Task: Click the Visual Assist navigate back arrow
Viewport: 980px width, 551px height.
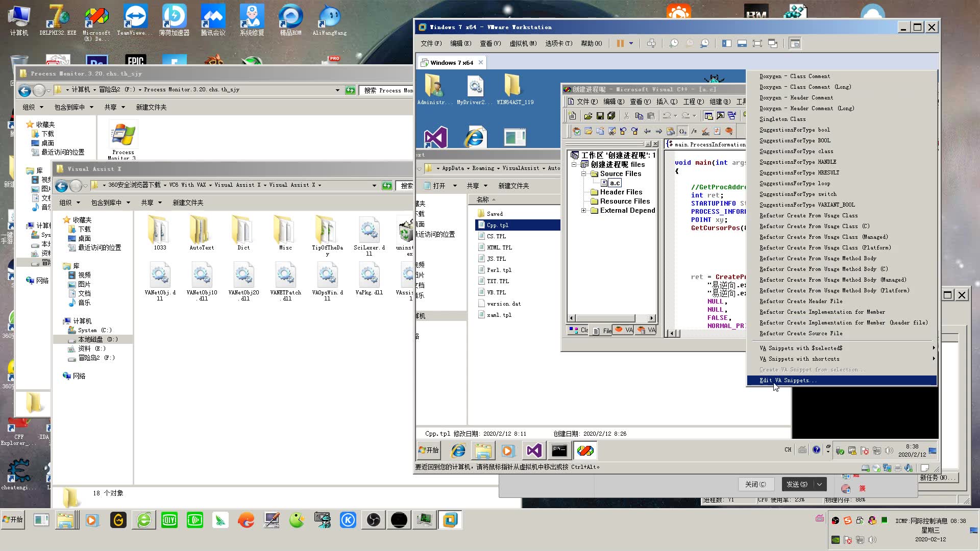Action: [x=647, y=131]
